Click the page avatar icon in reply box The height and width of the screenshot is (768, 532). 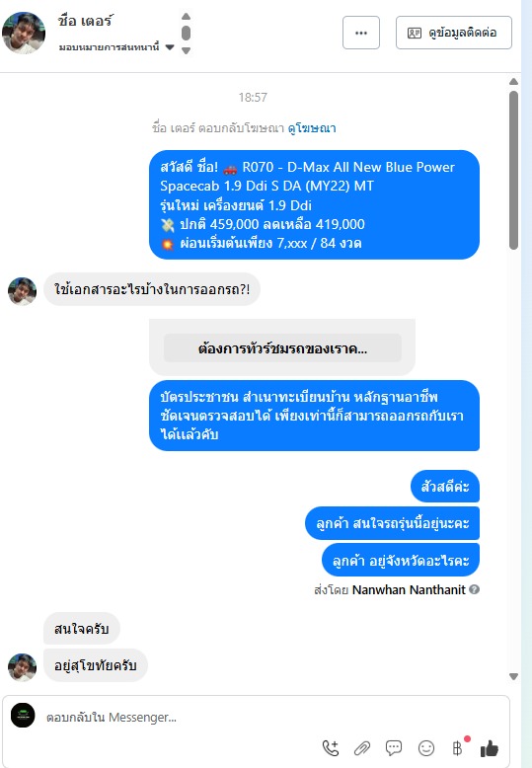pos(23,715)
